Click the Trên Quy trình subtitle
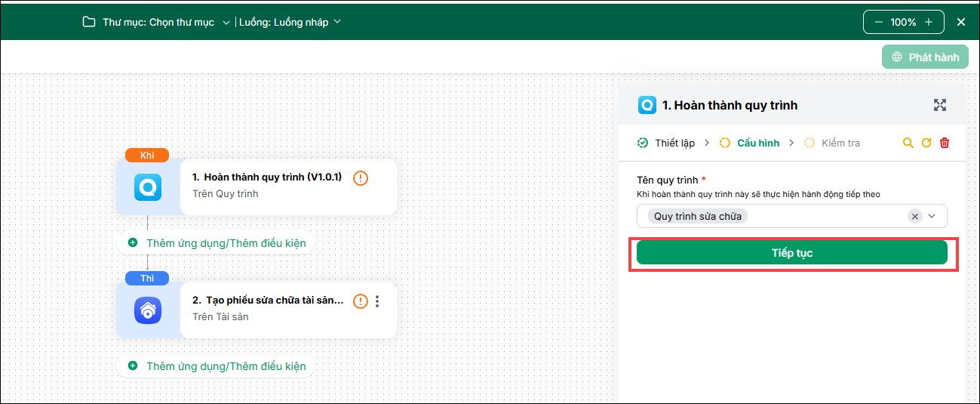This screenshot has width=980, height=404. click(x=226, y=193)
